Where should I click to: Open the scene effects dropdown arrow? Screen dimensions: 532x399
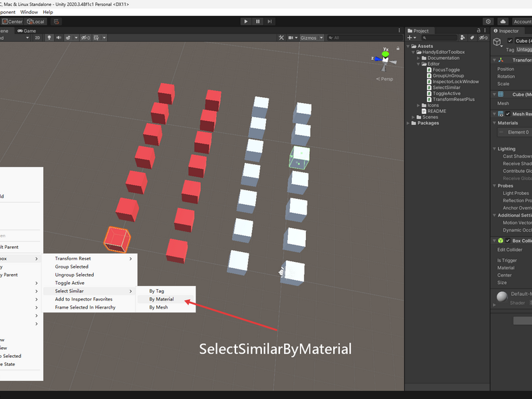coord(76,38)
